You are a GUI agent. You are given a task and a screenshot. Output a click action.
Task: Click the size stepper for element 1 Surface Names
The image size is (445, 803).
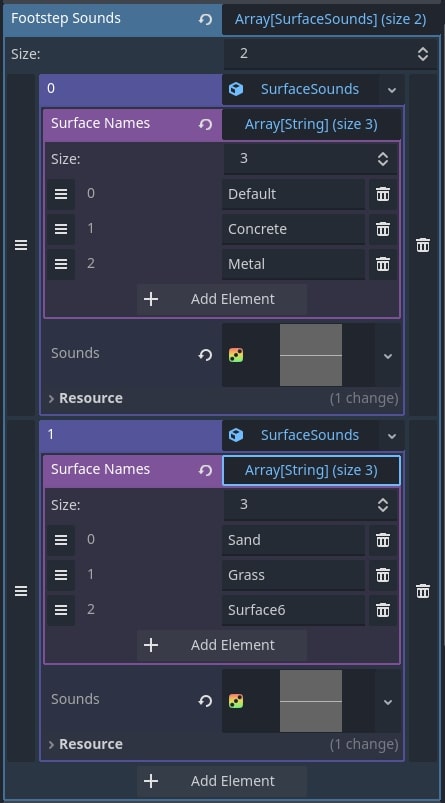click(383, 505)
